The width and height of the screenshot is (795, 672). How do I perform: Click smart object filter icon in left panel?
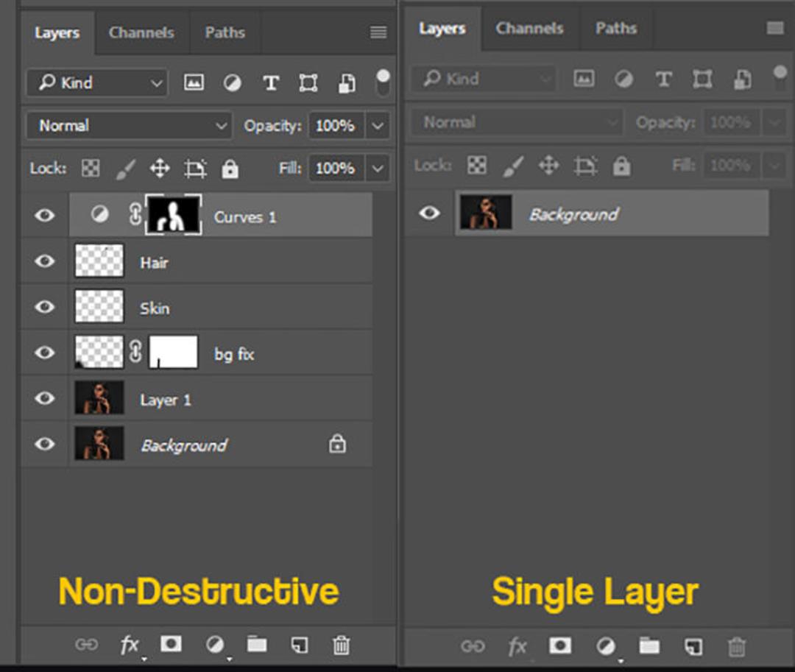[347, 83]
